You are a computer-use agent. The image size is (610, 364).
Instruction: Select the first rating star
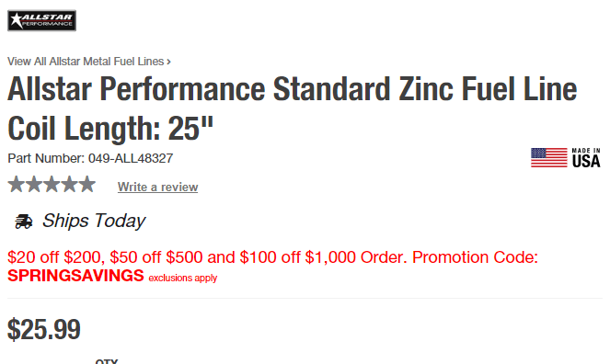pos(16,184)
